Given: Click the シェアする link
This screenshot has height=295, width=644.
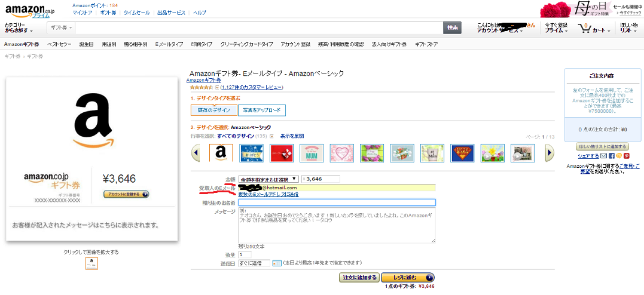Looking at the screenshot, I should 588,156.
